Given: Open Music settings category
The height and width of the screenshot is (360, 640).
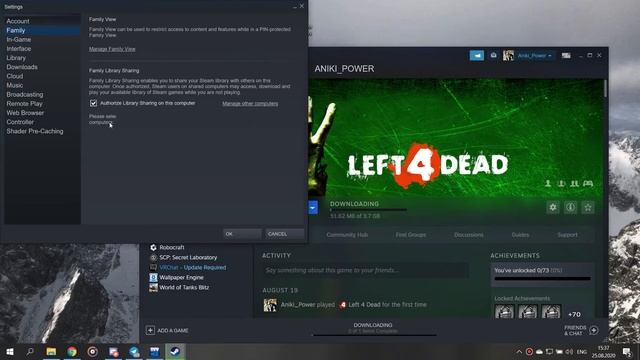Looking at the screenshot, I should click(x=15, y=85).
